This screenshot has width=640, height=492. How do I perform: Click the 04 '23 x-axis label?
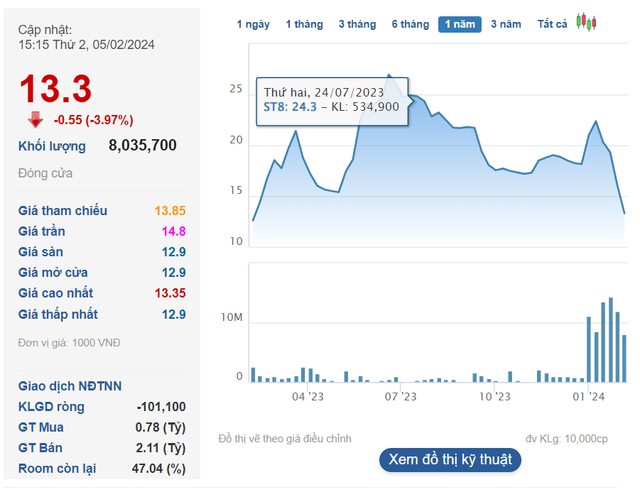point(308,397)
